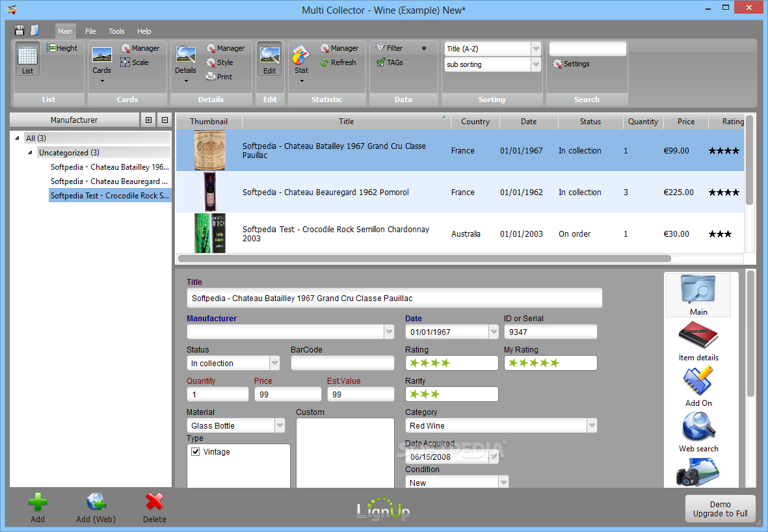Open Search Settings
The width and height of the screenshot is (768, 532).
(572, 64)
